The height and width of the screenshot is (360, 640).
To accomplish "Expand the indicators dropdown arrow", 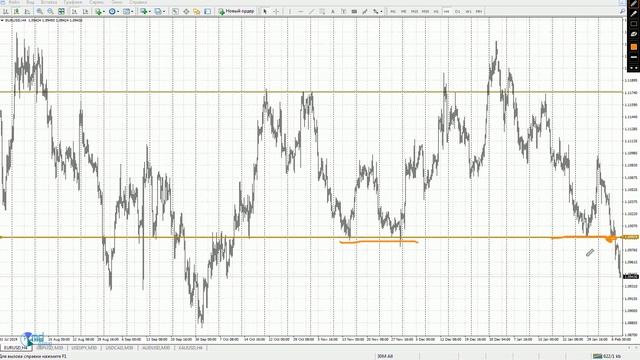I will (x=104, y=11).
